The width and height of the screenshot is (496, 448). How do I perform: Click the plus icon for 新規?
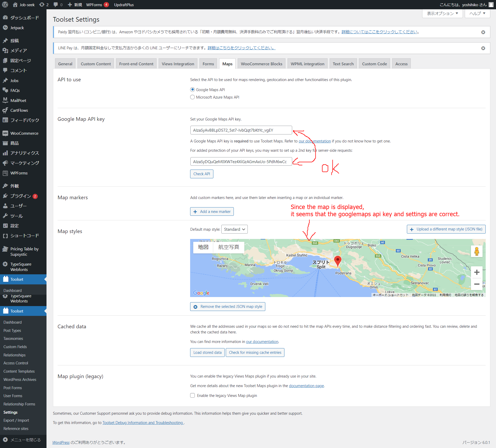[70, 5]
